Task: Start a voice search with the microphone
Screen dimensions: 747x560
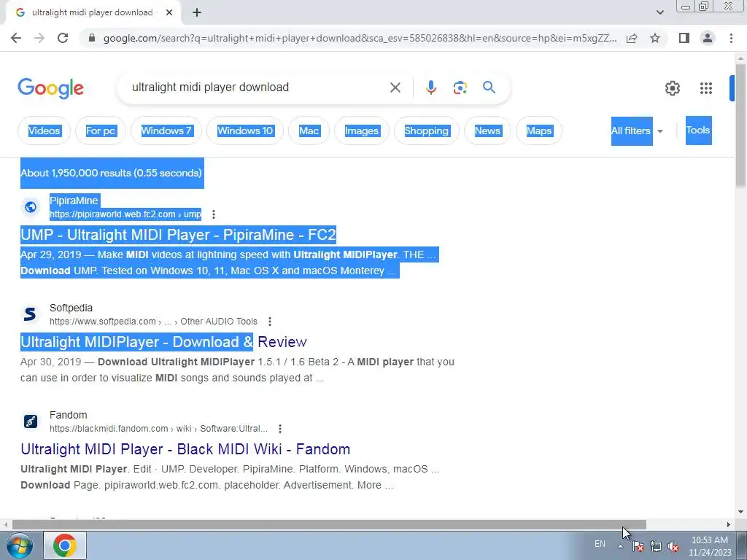Action: (430, 87)
